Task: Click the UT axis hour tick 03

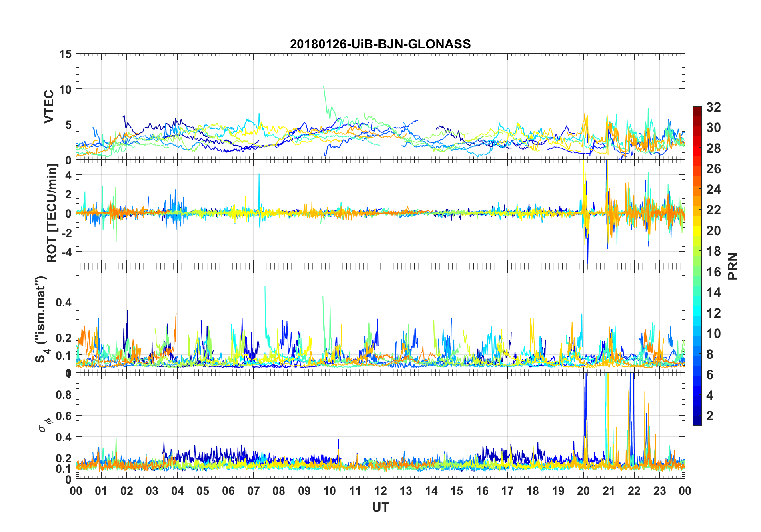Action: pyautogui.click(x=152, y=491)
